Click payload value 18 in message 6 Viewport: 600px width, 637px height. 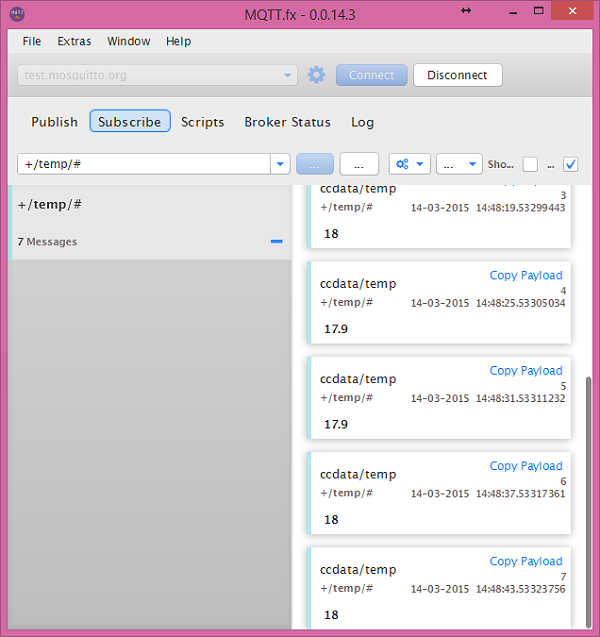[x=331, y=520]
